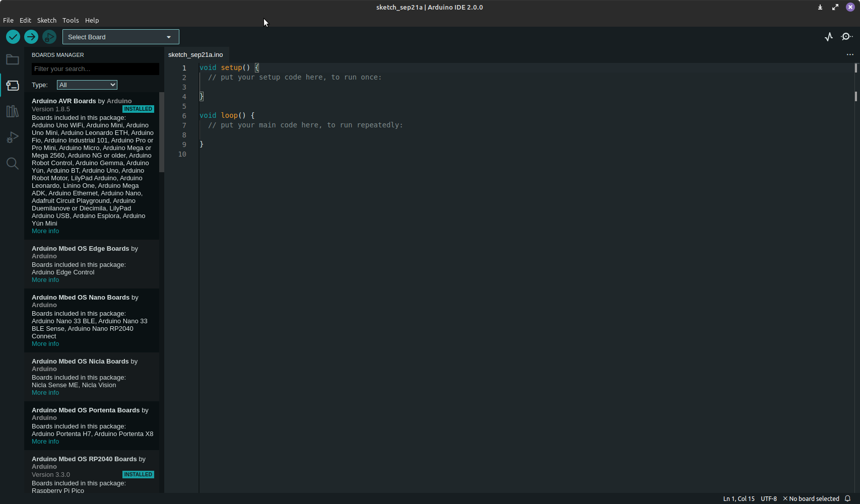Image resolution: width=860 pixels, height=504 pixels.
Task: Click the INSTALLED badge for RP2040 Boards
Action: [138, 474]
